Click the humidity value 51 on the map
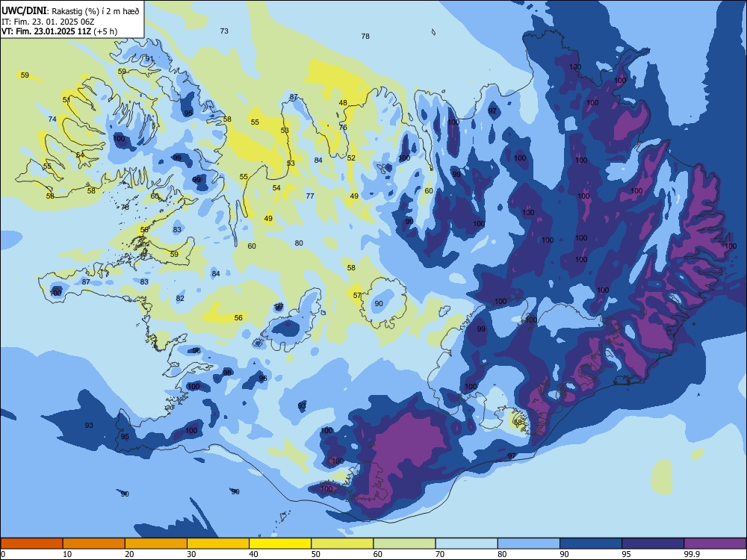This screenshot has height=560, width=747. [66, 99]
